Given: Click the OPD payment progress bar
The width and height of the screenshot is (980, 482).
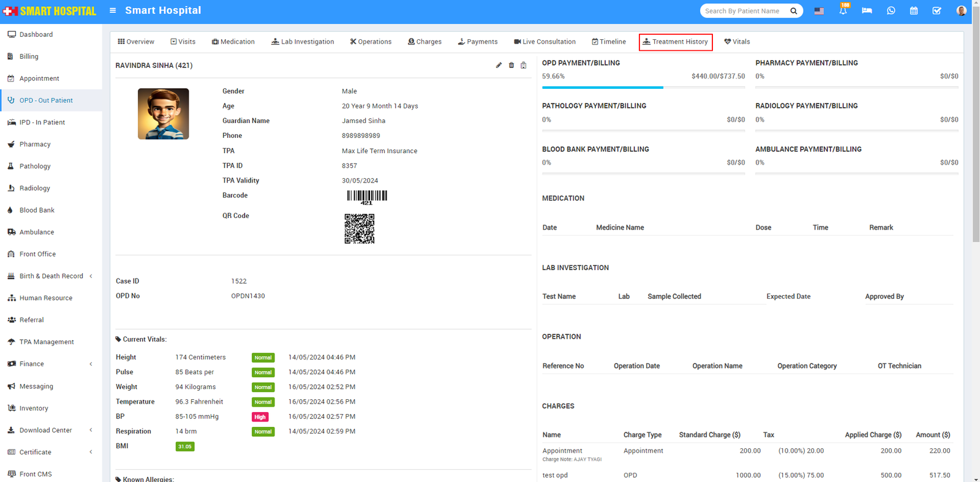Looking at the screenshot, I should click(x=643, y=88).
